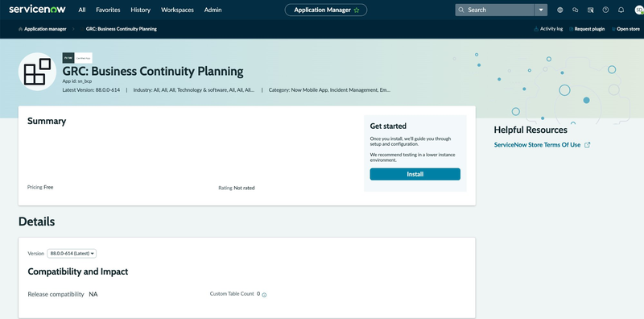Click GRC: Business Continuity Planning breadcrumb

[122, 29]
